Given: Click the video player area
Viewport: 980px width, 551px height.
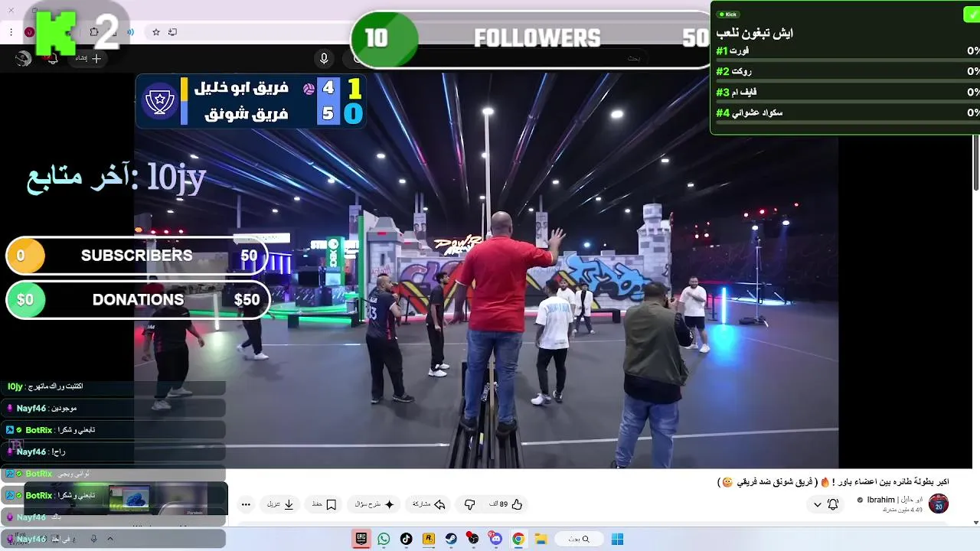Looking at the screenshot, I should click(x=486, y=272).
